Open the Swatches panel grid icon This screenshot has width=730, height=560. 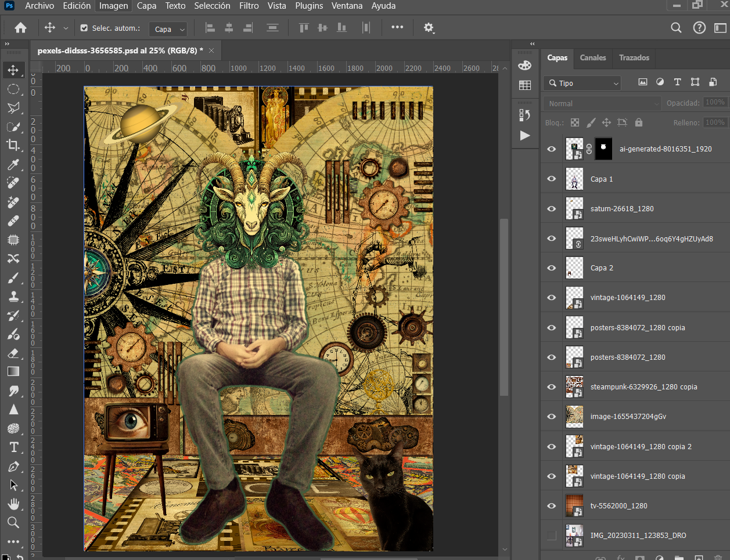[525, 85]
